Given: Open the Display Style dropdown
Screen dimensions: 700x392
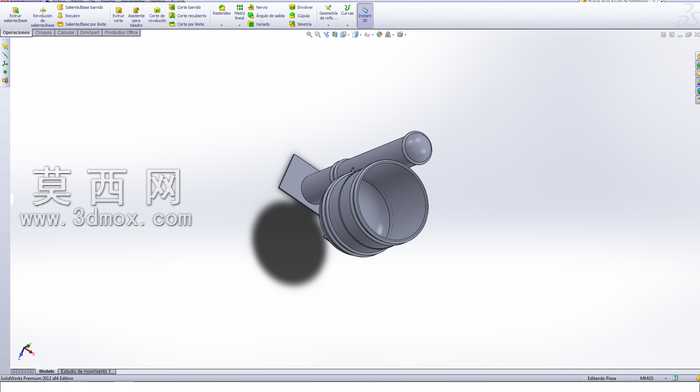Looking at the screenshot, I should 356,34.
